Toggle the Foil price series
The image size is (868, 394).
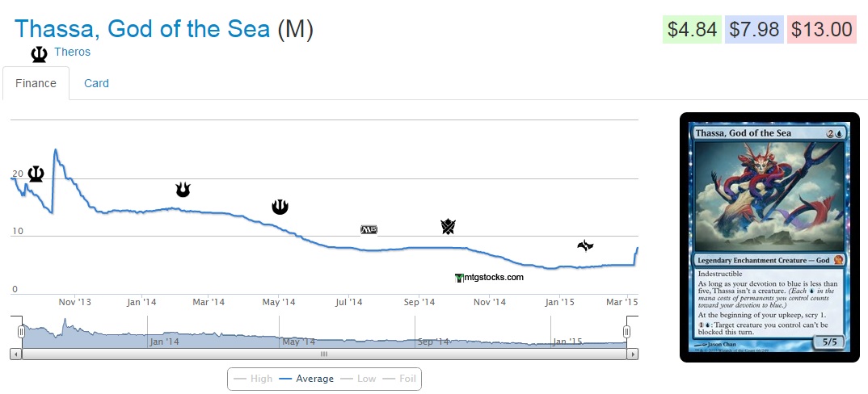(402, 379)
